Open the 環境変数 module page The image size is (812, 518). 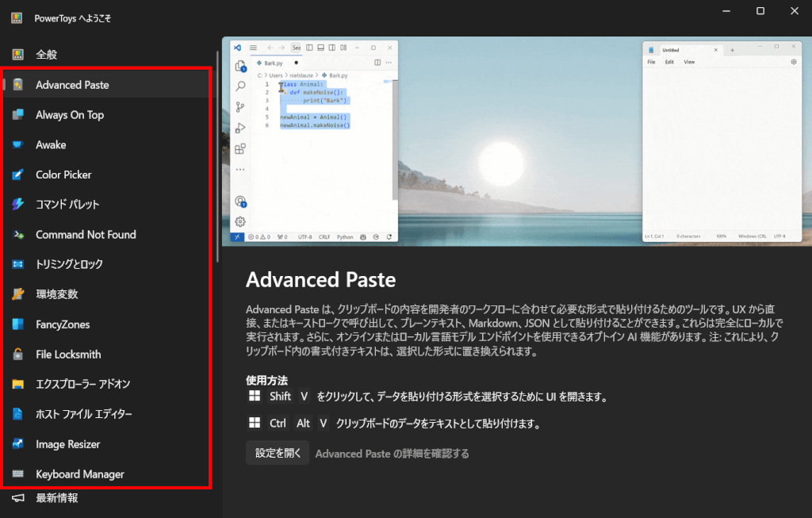click(56, 294)
